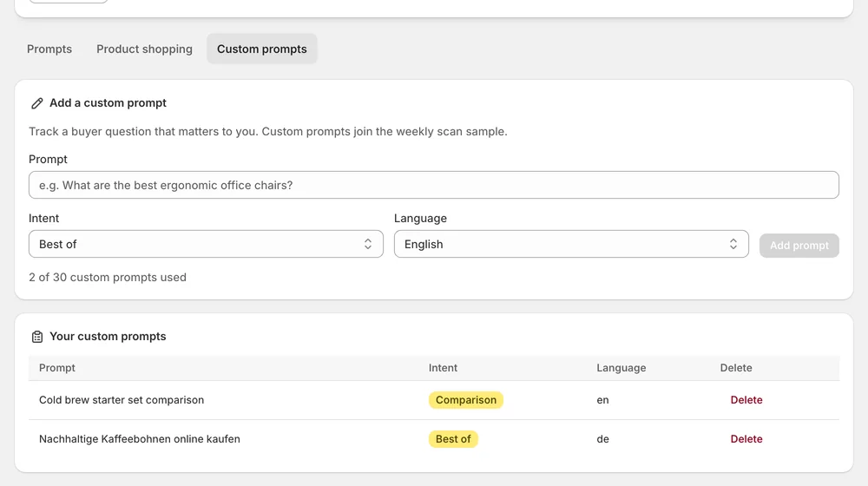Click the Add a custom prompt heading
This screenshot has height=486, width=868.
(x=108, y=103)
